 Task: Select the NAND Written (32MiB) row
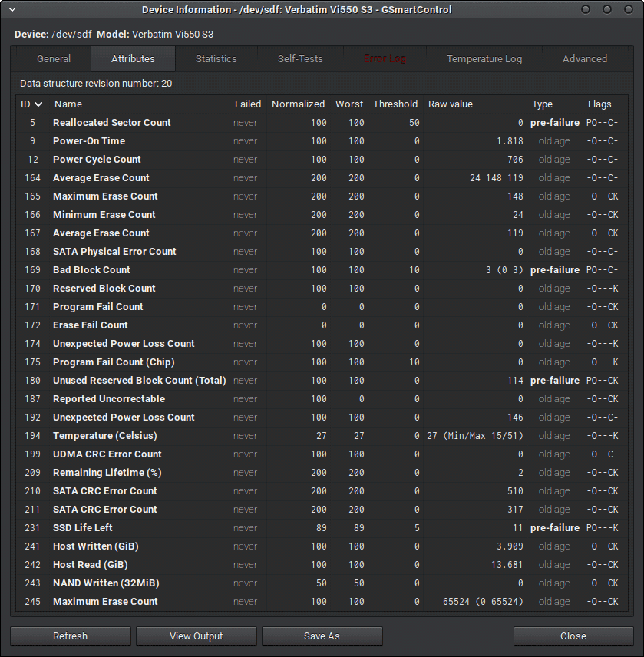click(x=322, y=583)
